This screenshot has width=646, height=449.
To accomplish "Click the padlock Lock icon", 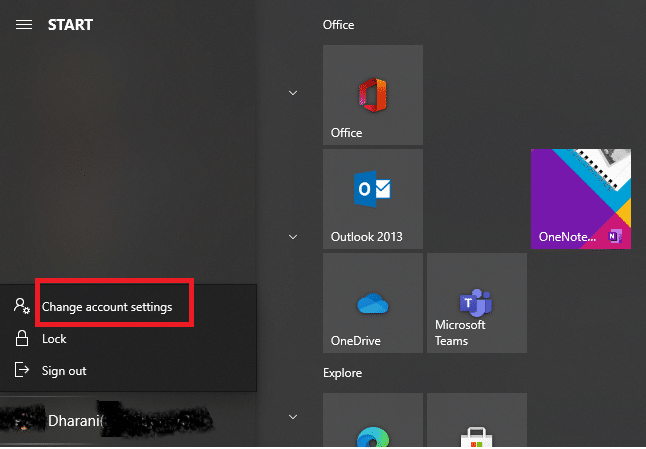I will 22,339.
